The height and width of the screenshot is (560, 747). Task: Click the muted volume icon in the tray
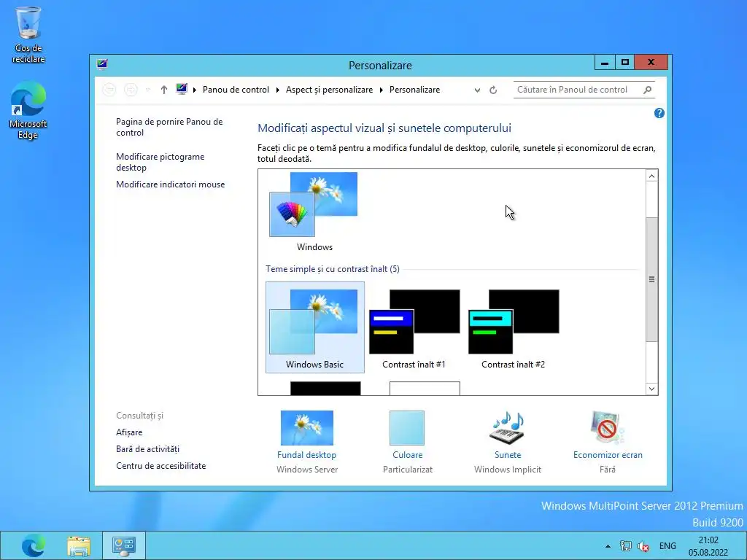(643, 546)
